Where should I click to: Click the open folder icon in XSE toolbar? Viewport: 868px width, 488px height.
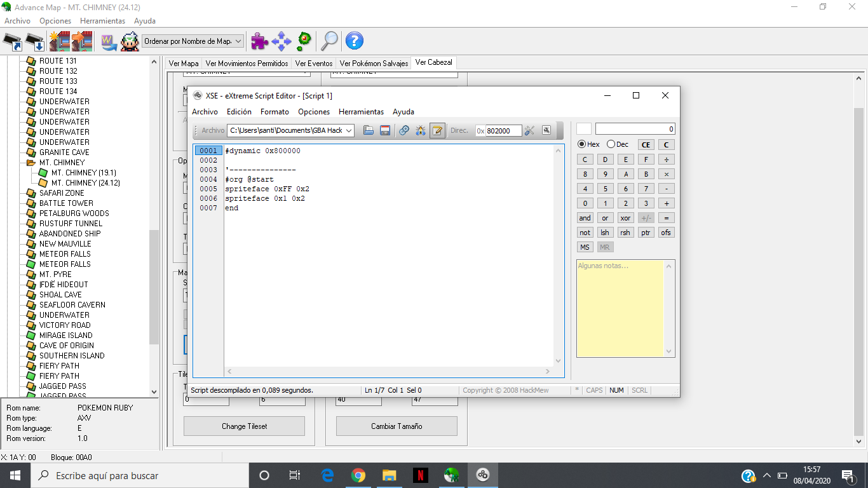click(x=369, y=130)
